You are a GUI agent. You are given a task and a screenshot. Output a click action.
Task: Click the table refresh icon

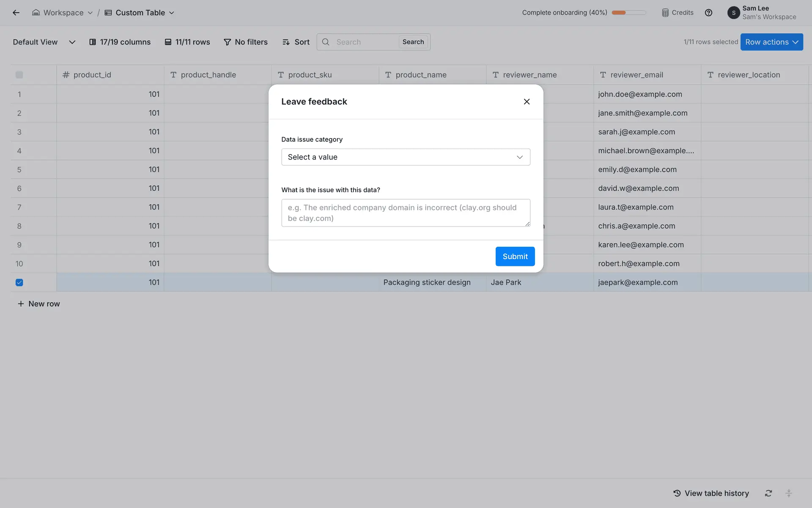pyautogui.click(x=768, y=493)
